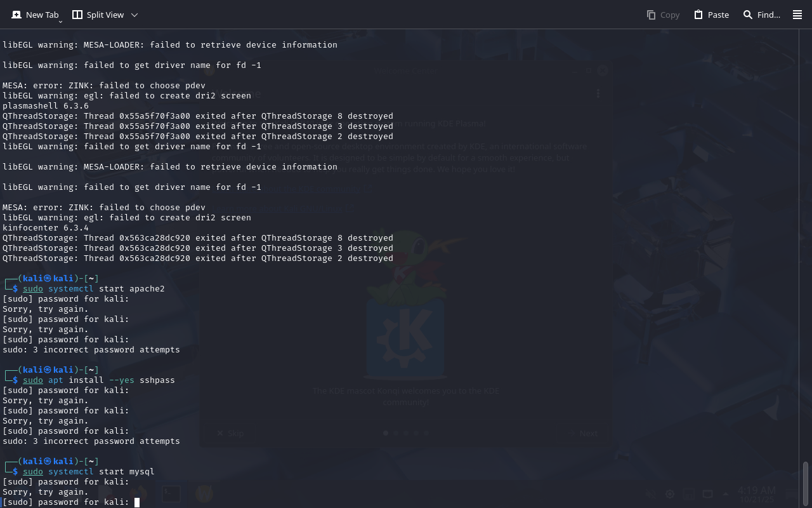Screen dimensions: 812x508
Task: Open a new terminal tab
Action: pos(16,15)
